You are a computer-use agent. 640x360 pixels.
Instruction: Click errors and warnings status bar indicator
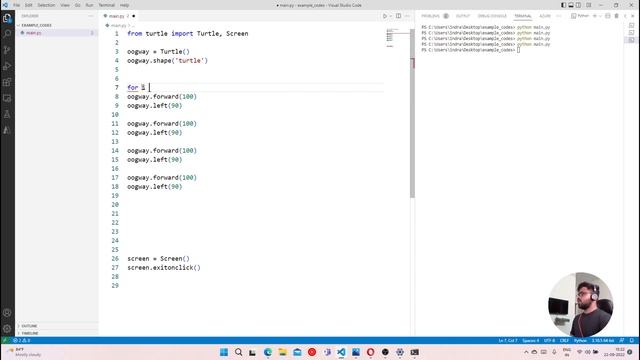22,340
